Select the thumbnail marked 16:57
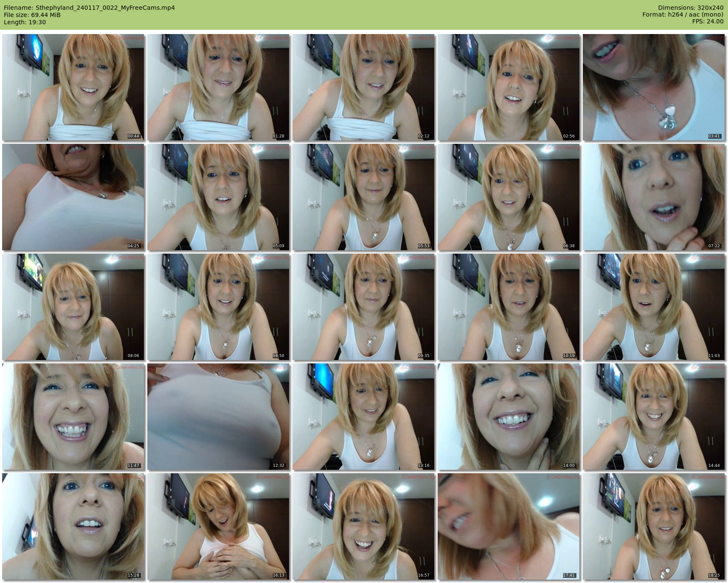The width and height of the screenshot is (728, 583). 363,526
